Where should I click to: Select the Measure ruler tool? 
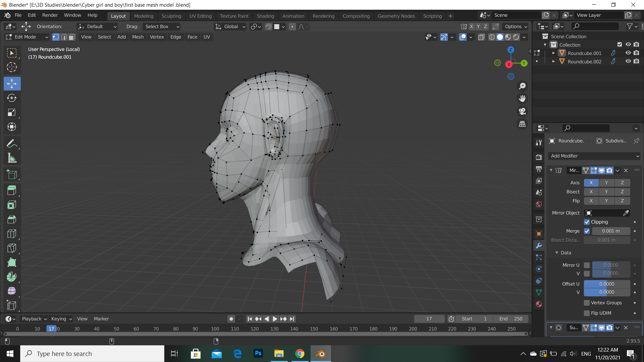[x=12, y=158]
